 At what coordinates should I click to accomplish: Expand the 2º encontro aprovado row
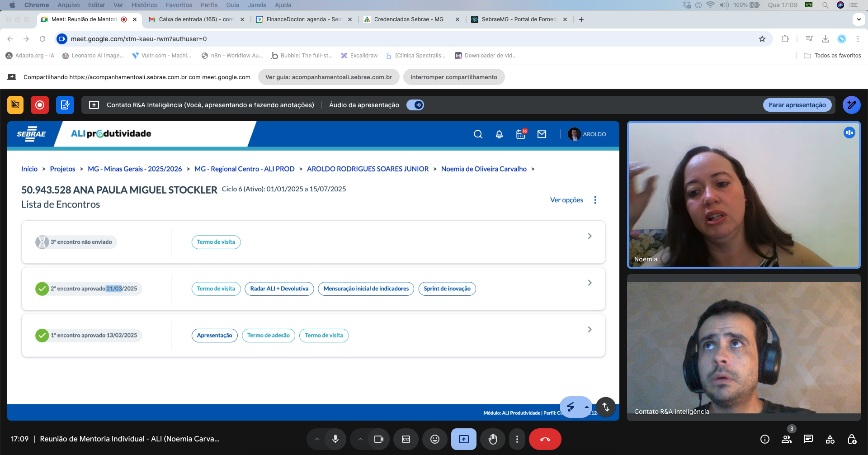(590, 283)
